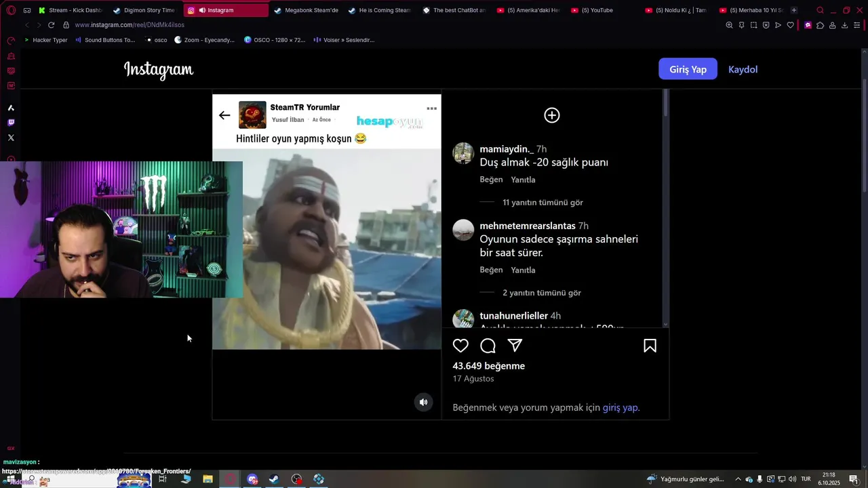Viewport: 868px width, 488px height.
Task: Open File Explorer from the taskbar
Action: [208, 479]
